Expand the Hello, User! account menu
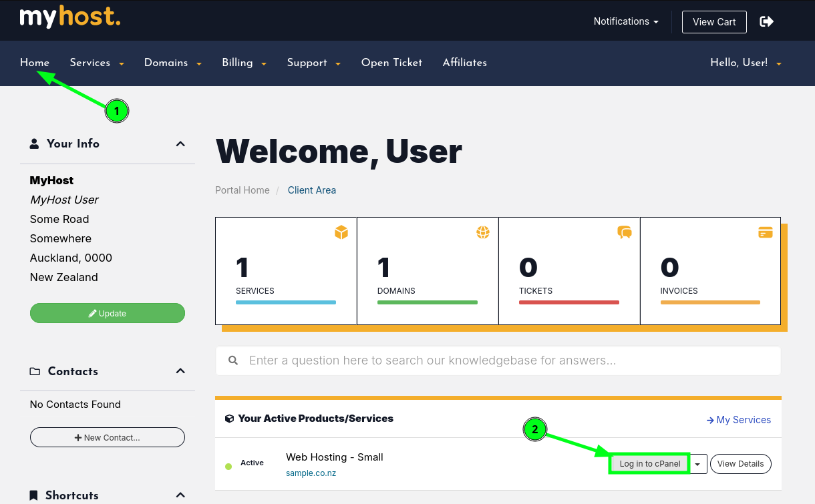The width and height of the screenshot is (815, 504). coord(746,63)
